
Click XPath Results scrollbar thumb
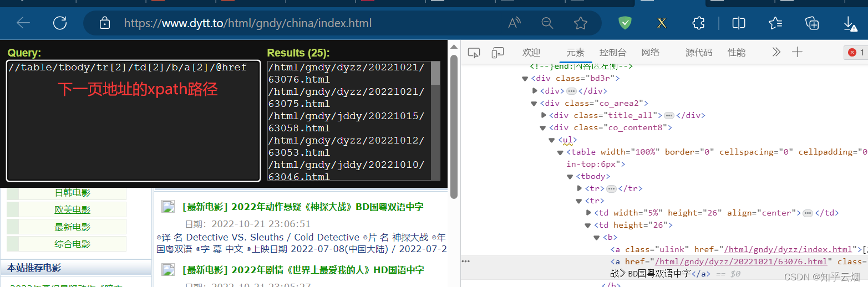(x=435, y=73)
